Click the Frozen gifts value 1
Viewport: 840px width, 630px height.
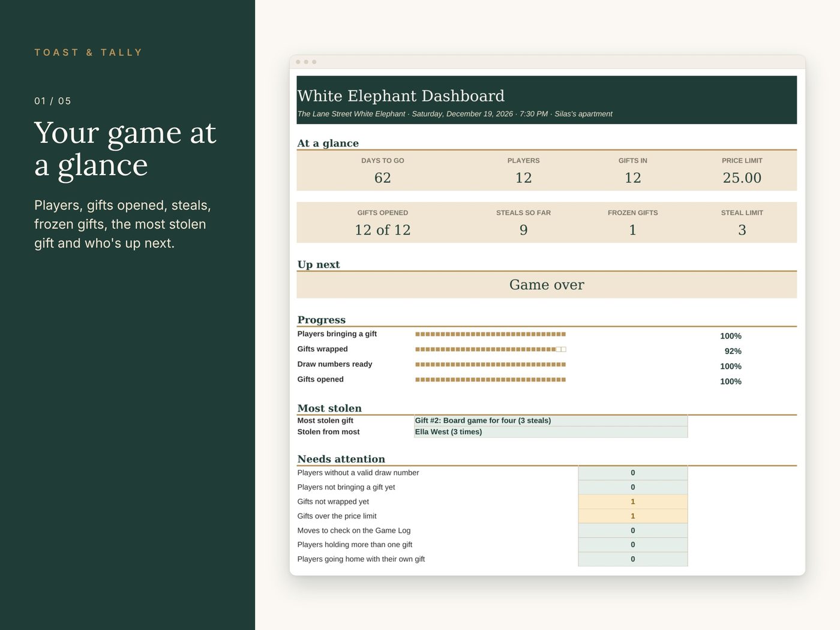point(633,230)
